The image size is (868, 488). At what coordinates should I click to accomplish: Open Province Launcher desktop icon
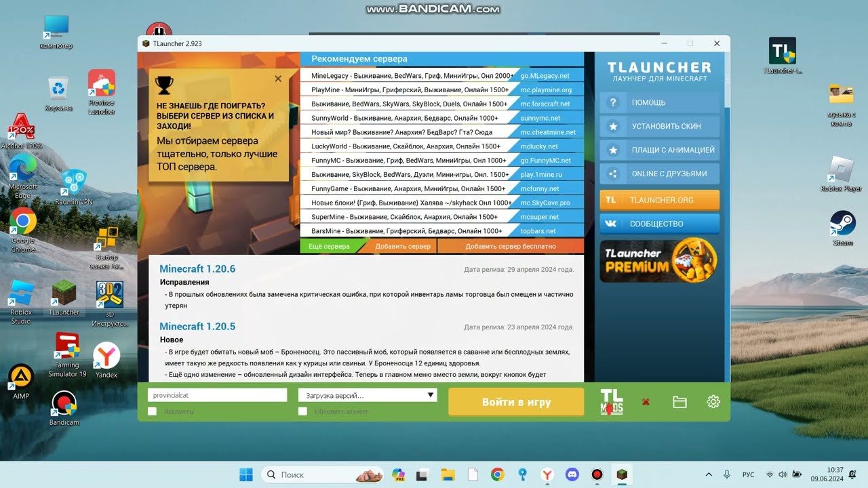coord(102,93)
